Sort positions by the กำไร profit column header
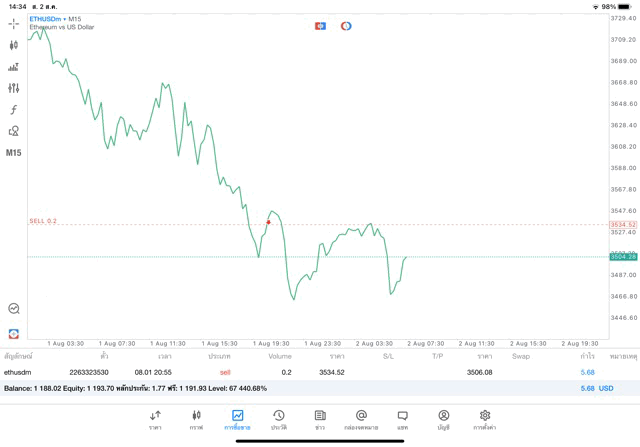The height and width of the screenshot is (447, 640). (587, 356)
